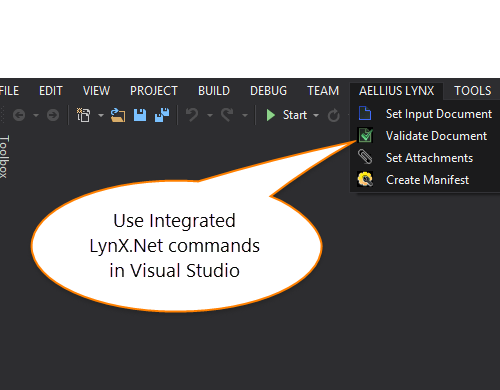Image resolution: width=500 pixels, height=390 pixels.
Task: Click the Create Manifest gear icon
Action: [365, 179]
